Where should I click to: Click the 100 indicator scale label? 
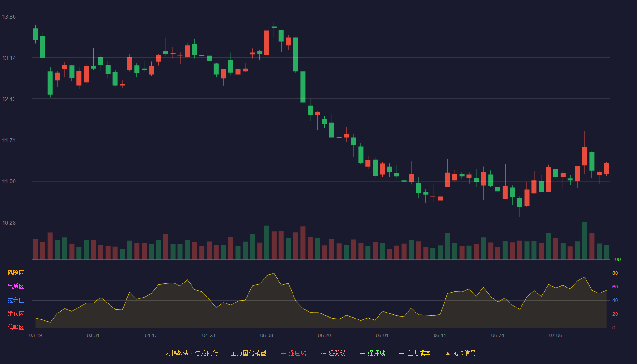(x=617, y=260)
